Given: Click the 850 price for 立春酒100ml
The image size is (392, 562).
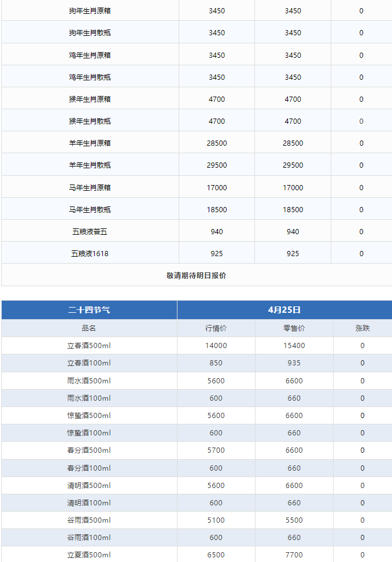Looking at the screenshot, I should click(216, 363).
